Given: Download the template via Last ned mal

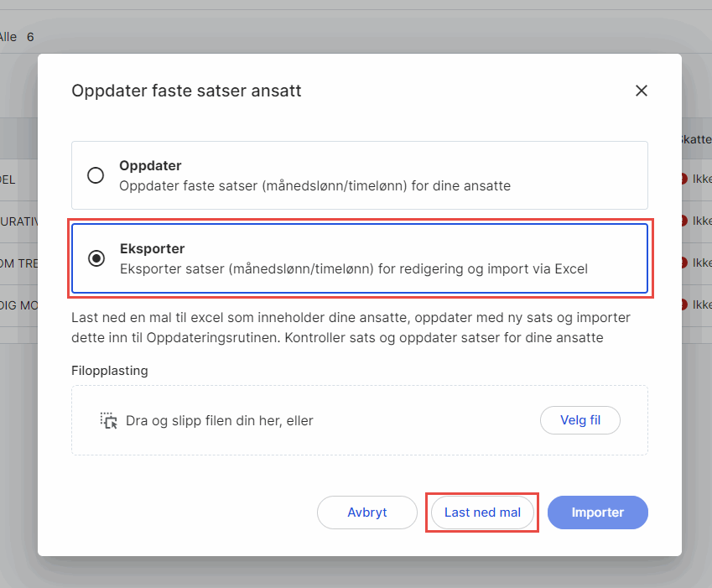Looking at the screenshot, I should (x=481, y=512).
